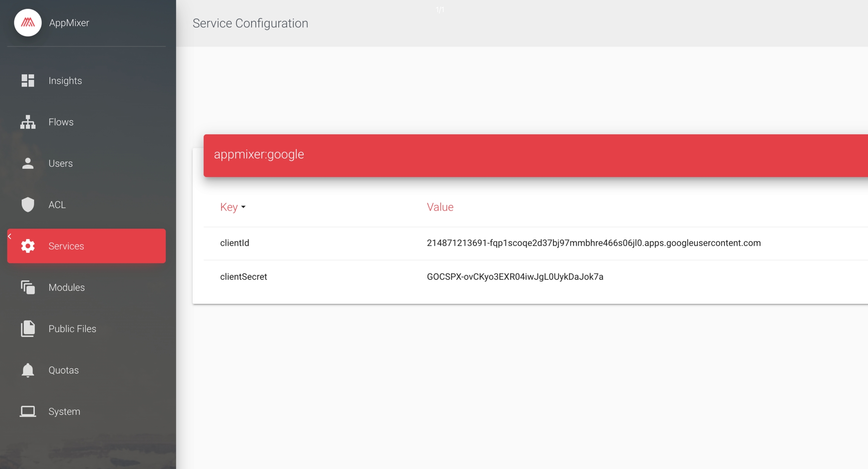
Task: Select the clientId row value
Action: [593, 243]
